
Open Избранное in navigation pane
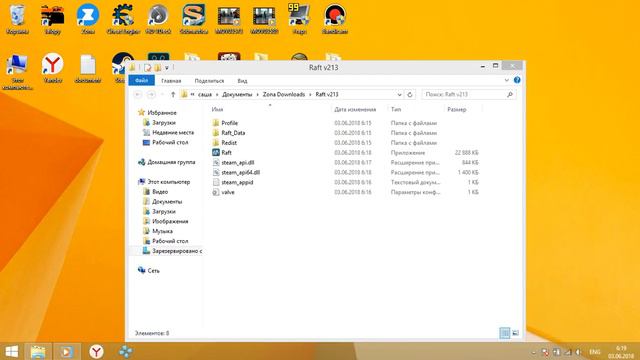[x=162, y=113]
